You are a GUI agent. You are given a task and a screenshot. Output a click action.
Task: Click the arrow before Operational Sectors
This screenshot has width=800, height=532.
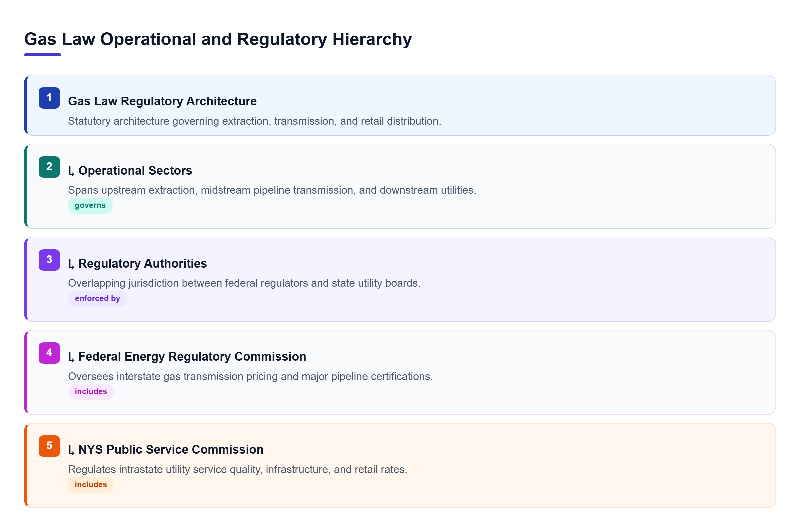[72, 171]
